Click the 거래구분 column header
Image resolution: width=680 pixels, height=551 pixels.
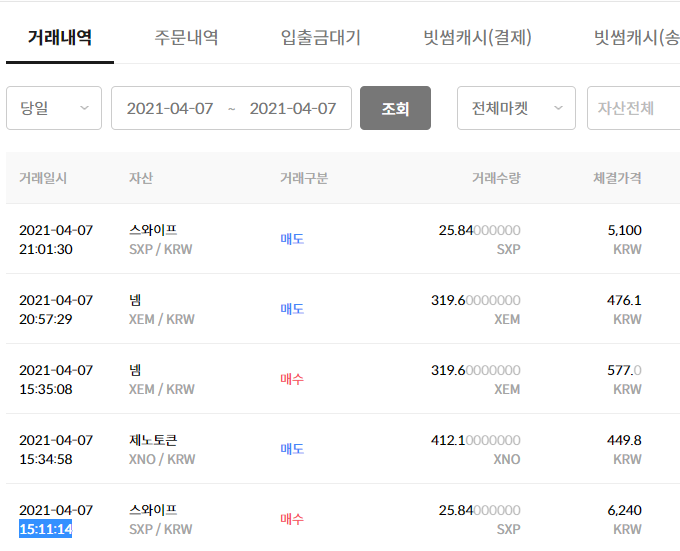(x=304, y=178)
